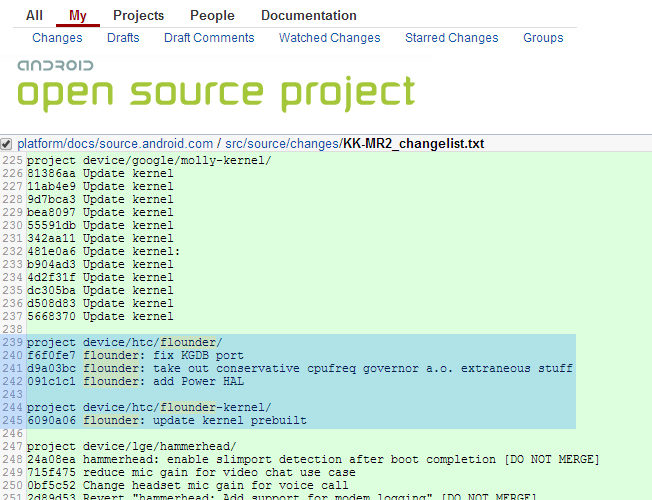The height and width of the screenshot is (500, 652).
Task: Click line 239 'project device/htc/flounder/'
Action: (x=125, y=342)
